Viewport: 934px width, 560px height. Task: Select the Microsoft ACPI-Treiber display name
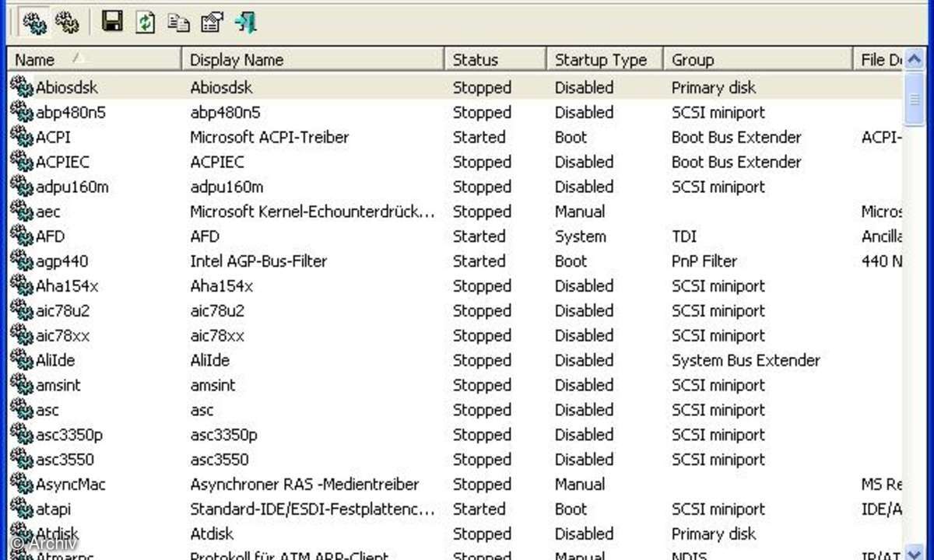(269, 137)
